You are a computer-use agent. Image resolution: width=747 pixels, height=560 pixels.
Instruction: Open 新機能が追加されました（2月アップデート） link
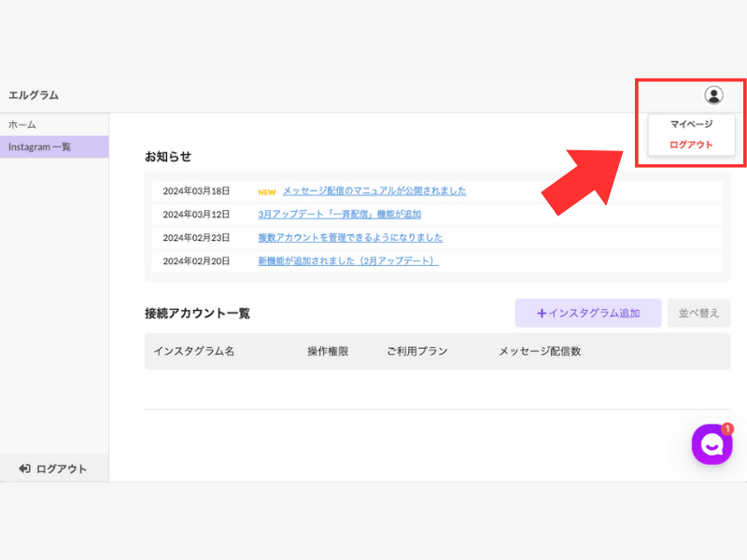348,261
